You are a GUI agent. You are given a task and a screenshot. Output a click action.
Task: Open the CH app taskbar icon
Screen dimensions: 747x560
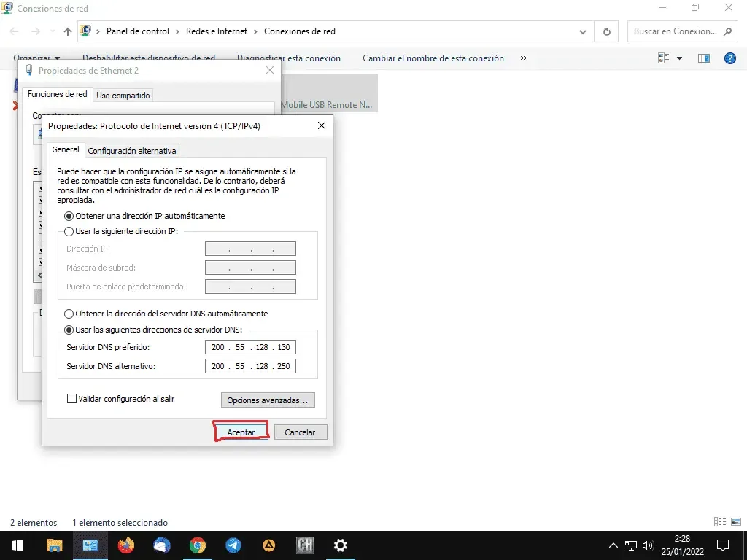pyautogui.click(x=304, y=545)
